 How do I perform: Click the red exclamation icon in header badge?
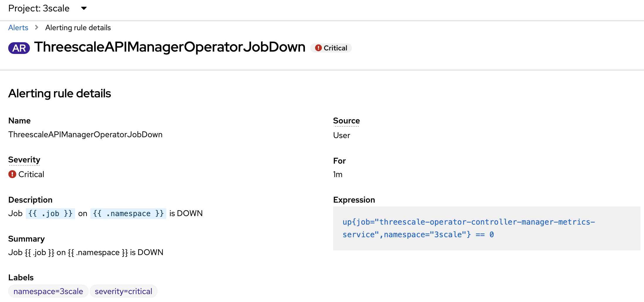(x=318, y=48)
